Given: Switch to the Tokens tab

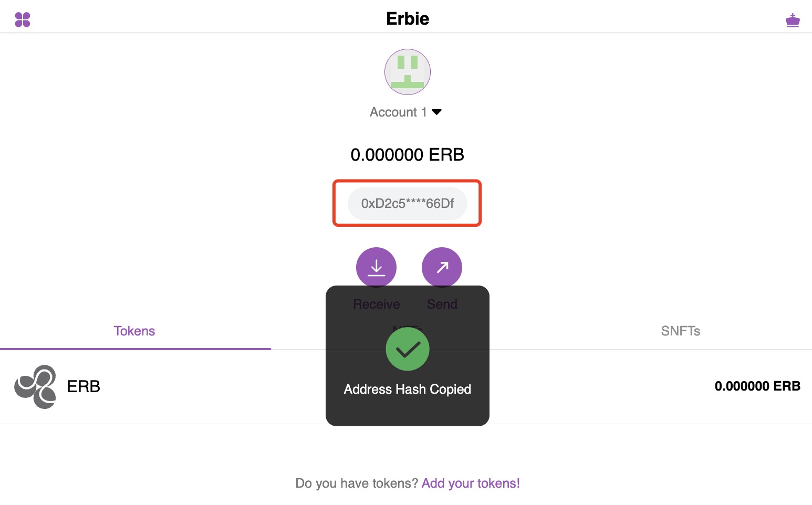Looking at the screenshot, I should pyautogui.click(x=134, y=331).
